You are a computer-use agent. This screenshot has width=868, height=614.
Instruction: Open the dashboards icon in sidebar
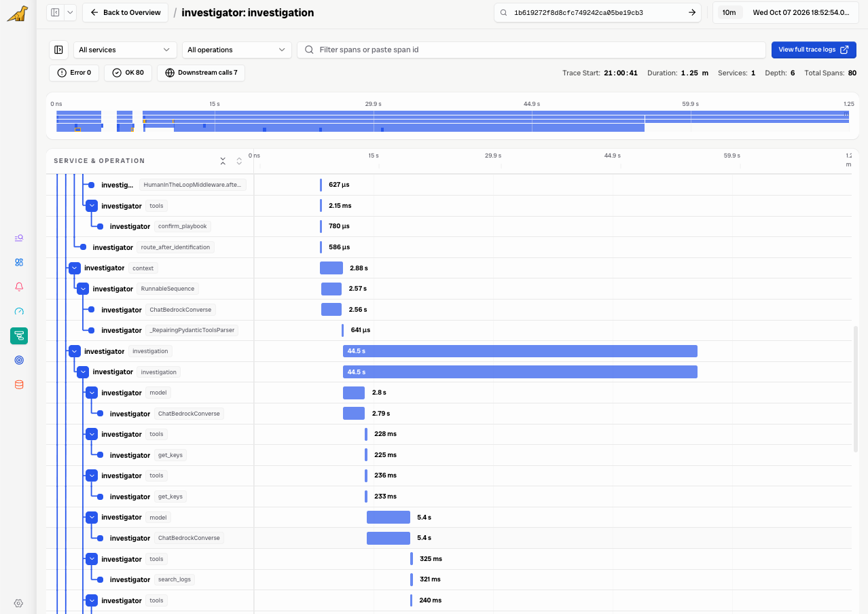(x=19, y=262)
